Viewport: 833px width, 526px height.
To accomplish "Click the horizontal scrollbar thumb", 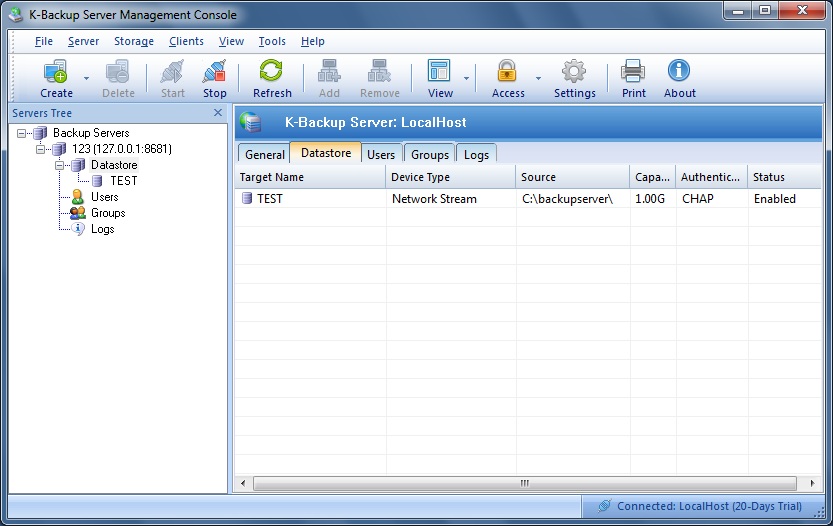I will (x=525, y=483).
